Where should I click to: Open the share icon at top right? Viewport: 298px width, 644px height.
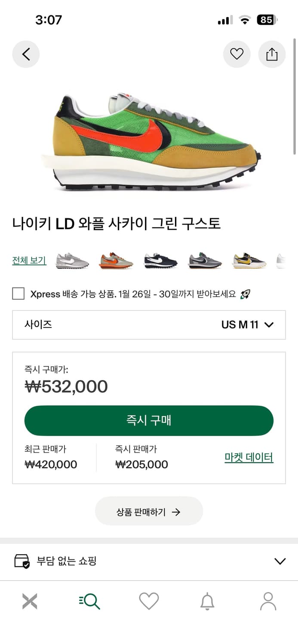pyautogui.click(x=272, y=54)
